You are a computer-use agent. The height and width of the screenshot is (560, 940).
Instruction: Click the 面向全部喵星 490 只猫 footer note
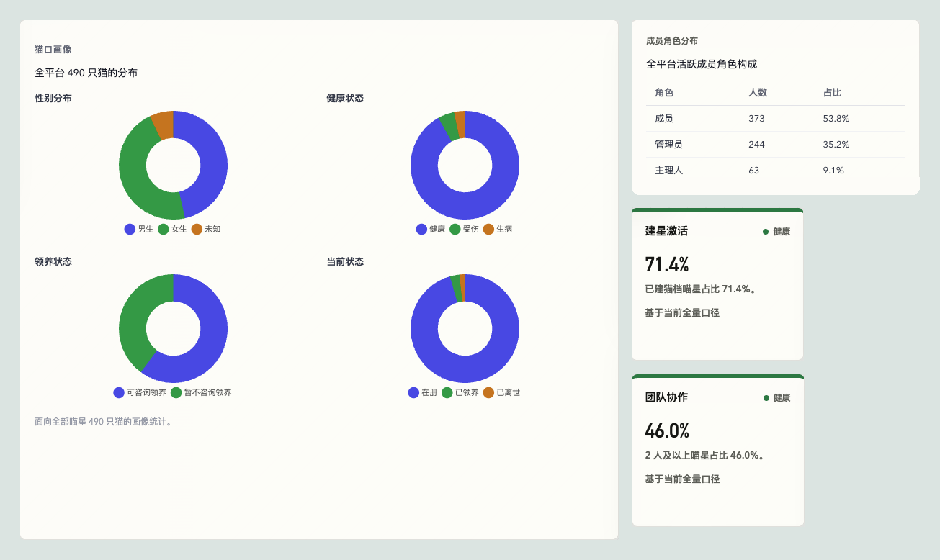click(x=104, y=422)
